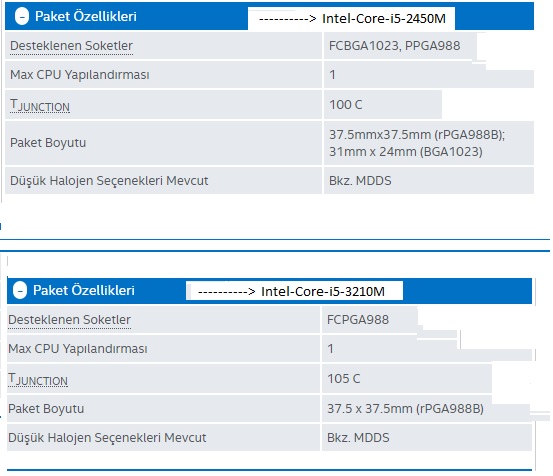Image resolution: width=553 pixels, height=476 pixels.
Task: Click the top Bkz. MDDS value
Action: pos(360,181)
